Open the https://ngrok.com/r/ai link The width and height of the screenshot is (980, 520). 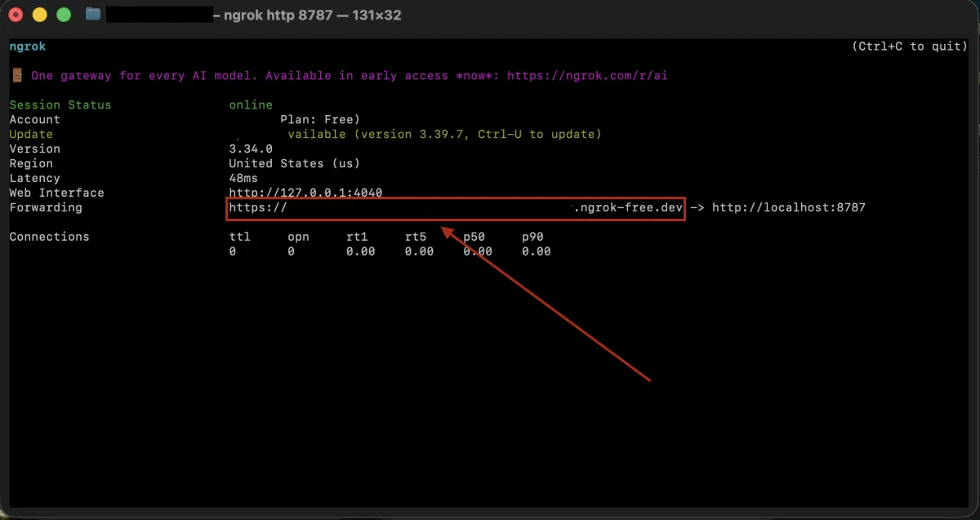[x=588, y=75]
